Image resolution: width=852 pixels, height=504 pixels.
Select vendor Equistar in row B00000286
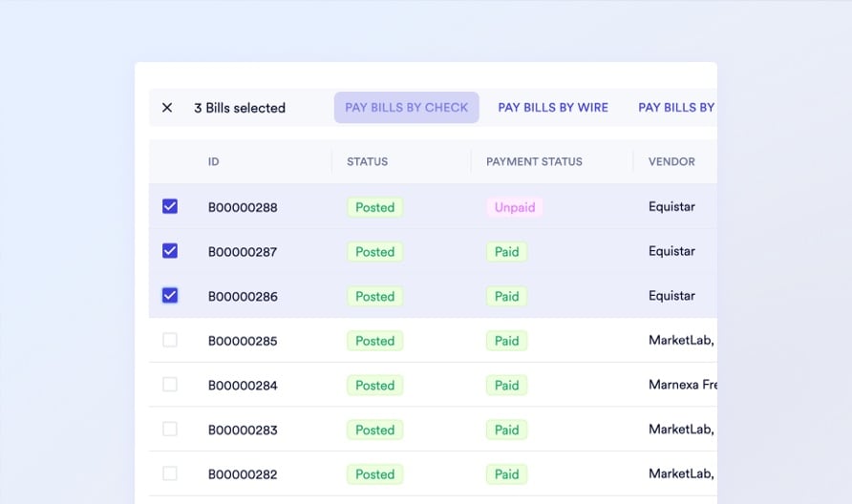[671, 296]
